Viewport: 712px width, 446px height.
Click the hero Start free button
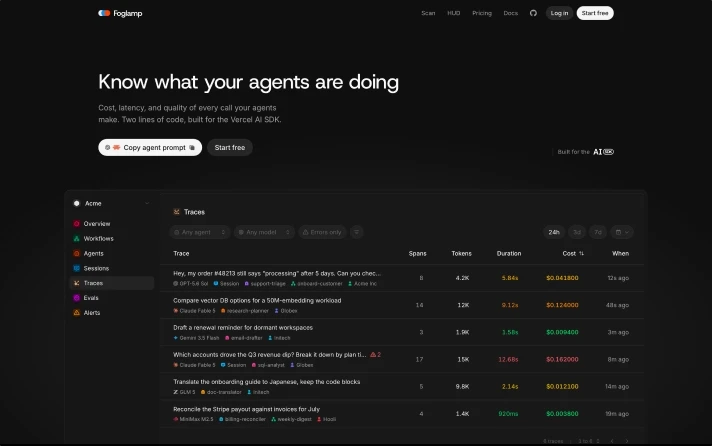pyautogui.click(x=230, y=148)
